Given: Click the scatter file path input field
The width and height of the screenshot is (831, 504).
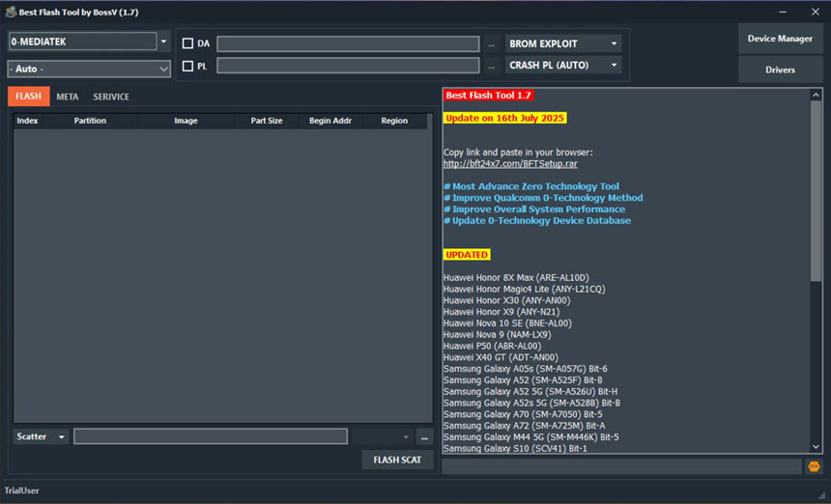Looking at the screenshot, I should click(211, 436).
